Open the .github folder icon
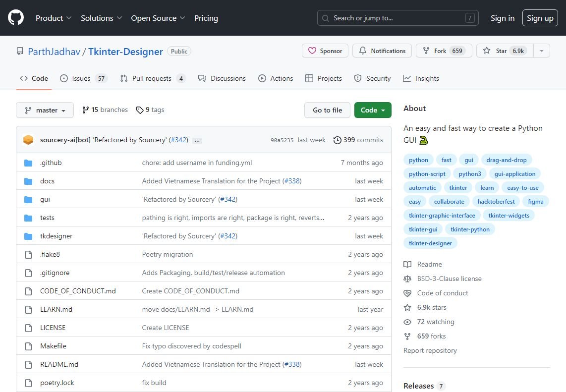 pos(28,163)
